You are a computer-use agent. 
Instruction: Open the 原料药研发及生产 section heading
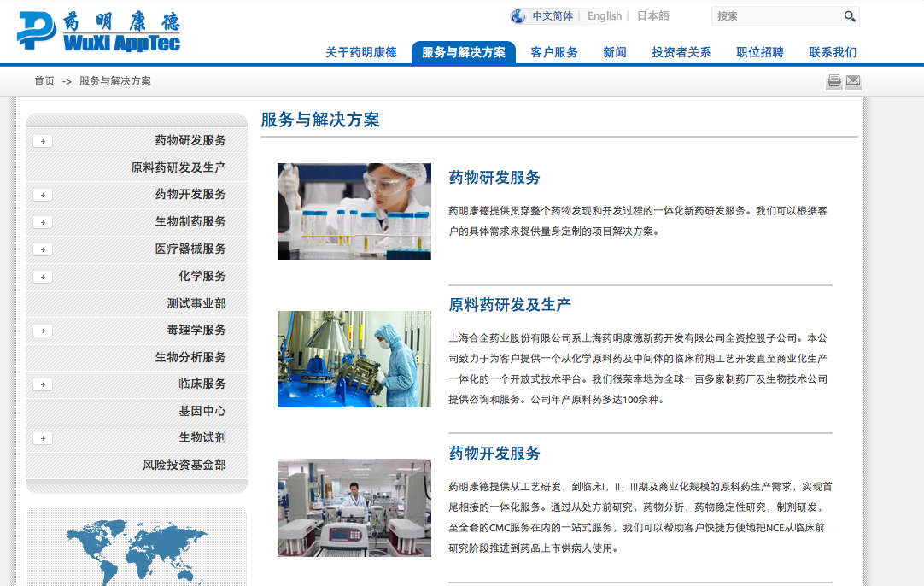coord(510,305)
